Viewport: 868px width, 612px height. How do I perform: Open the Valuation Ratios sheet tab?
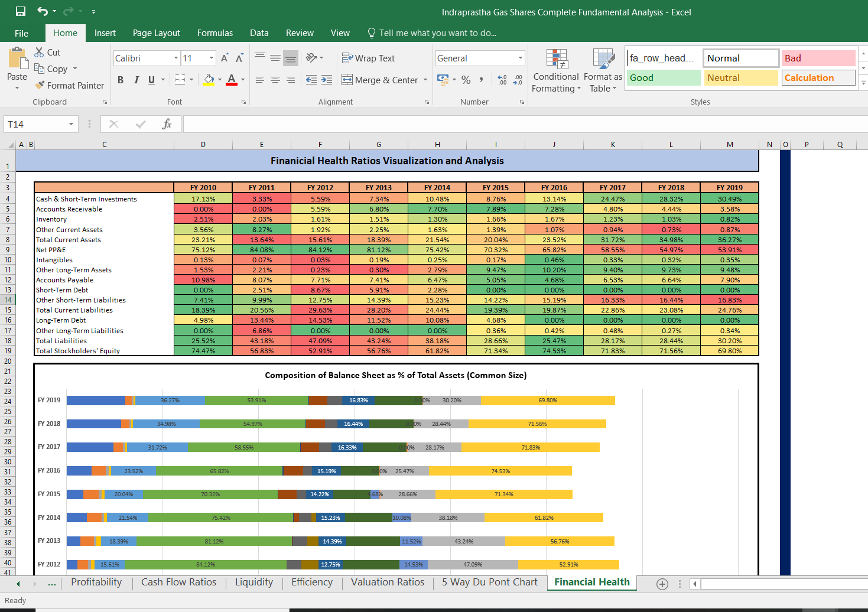point(388,582)
